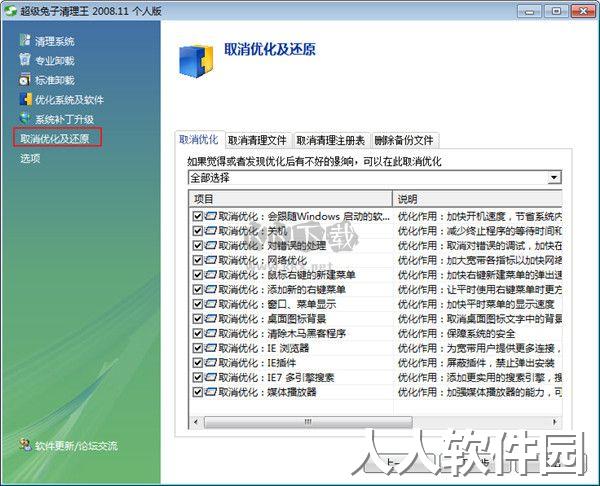Image resolution: width=600 pixels, height=486 pixels.
Task: Click the 说明 column header
Action: coord(477,199)
